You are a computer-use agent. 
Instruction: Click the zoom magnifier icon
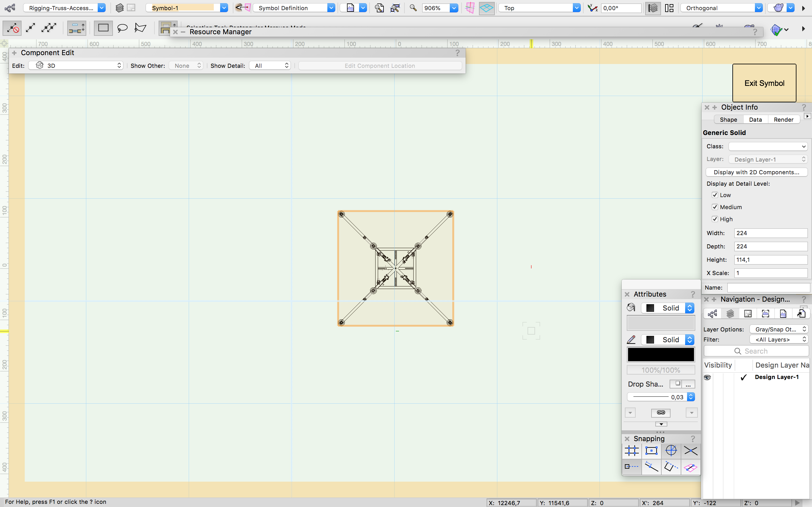click(413, 8)
